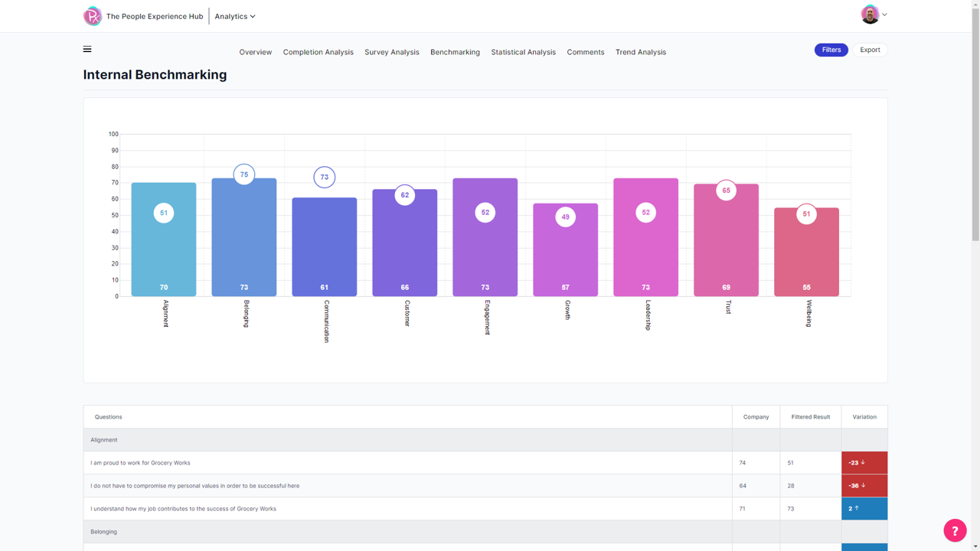Expand the user account chevron menu
This screenshot has width=980, height=551.
pos(884,14)
